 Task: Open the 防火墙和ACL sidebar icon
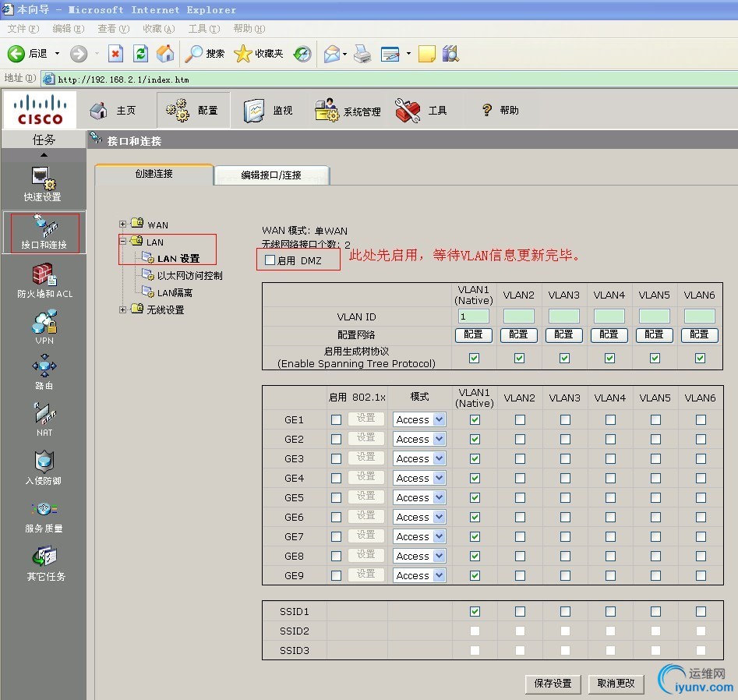44,274
